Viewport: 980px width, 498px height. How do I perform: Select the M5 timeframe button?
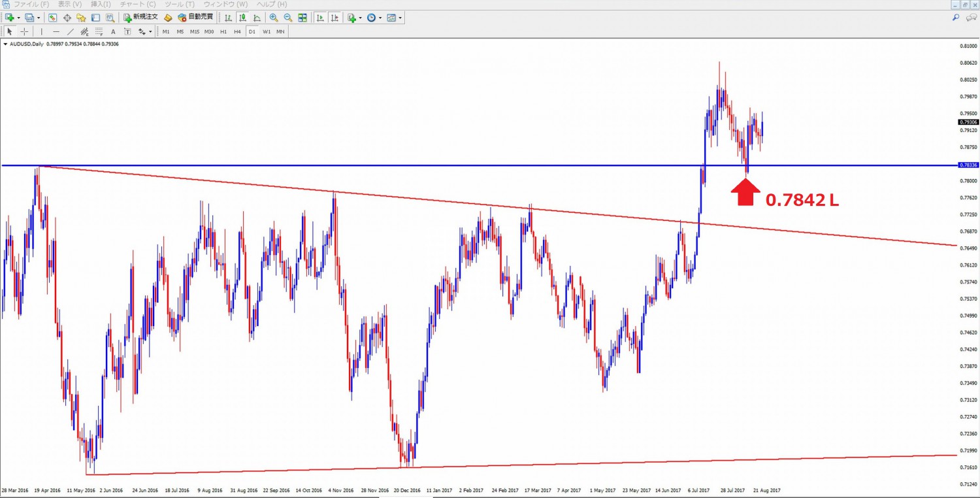click(x=180, y=31)
